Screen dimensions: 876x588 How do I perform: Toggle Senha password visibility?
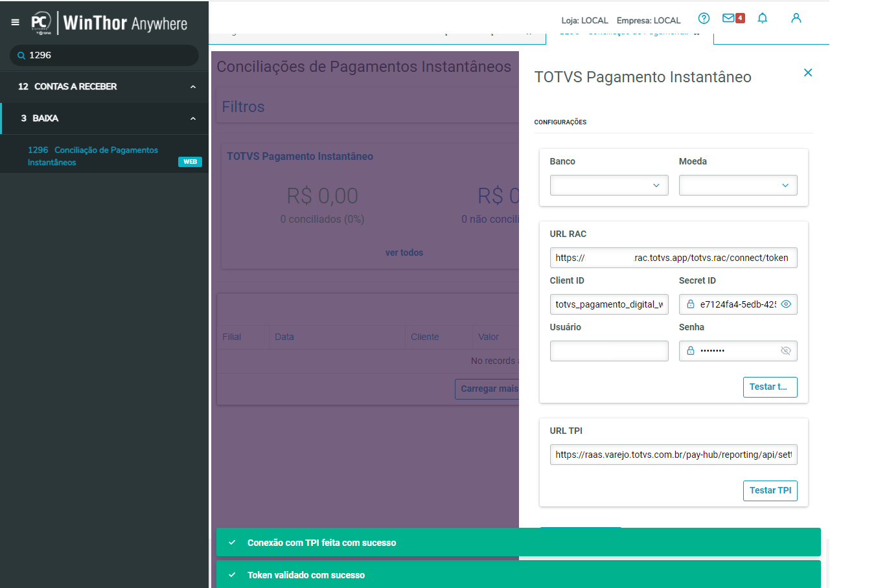pos(786,350)
